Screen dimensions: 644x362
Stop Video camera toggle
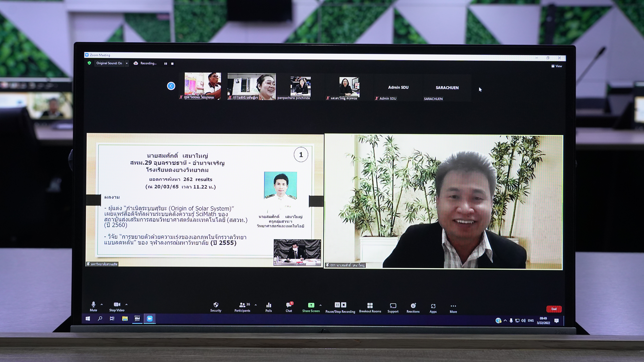coord(117,306)
